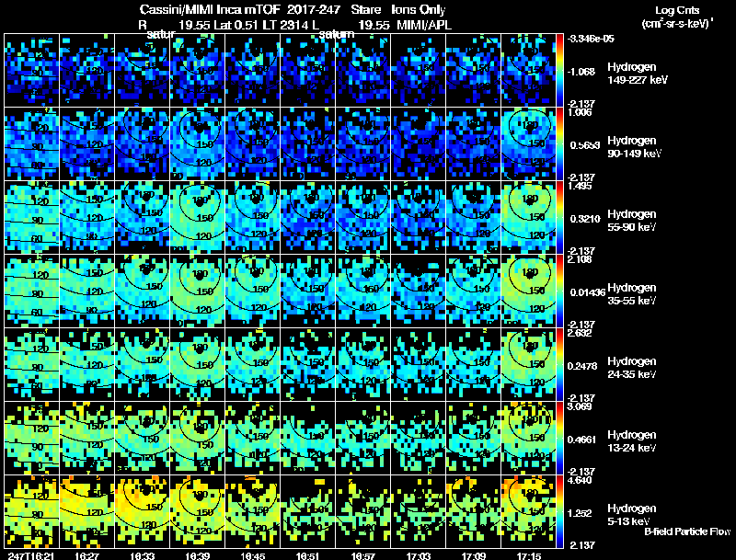
Task: Select the 16:39 image in 13-24 keV row
Action: point(197,438)
